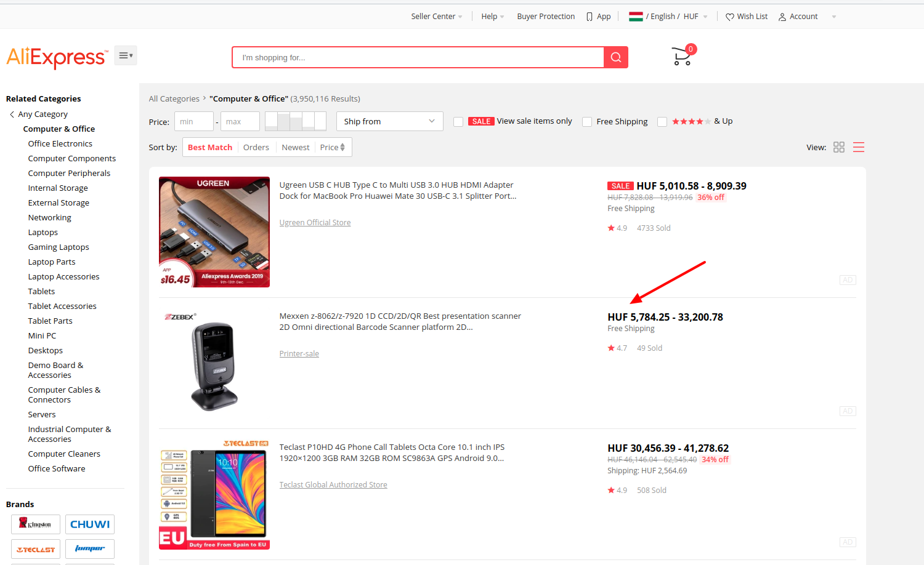
Task: Switch to list view icon
Action: coord(859,147)
